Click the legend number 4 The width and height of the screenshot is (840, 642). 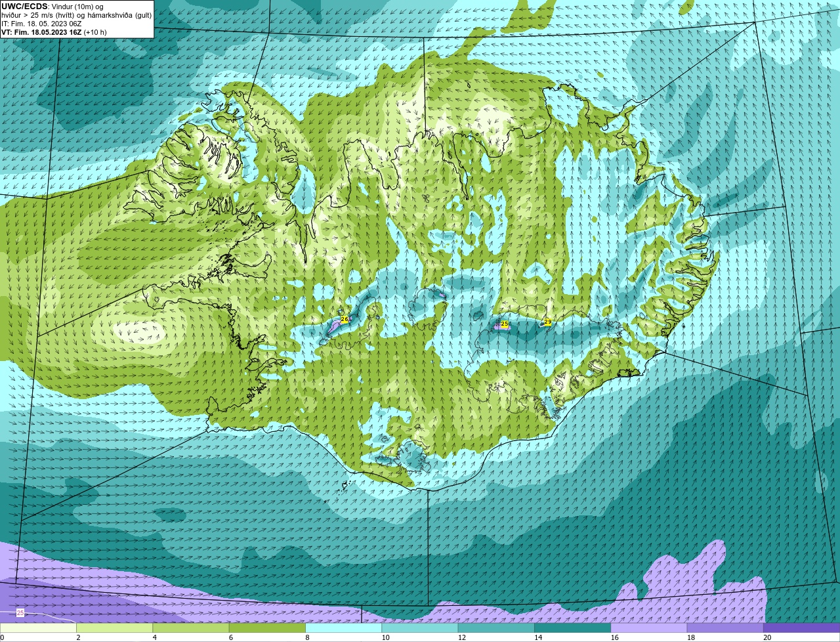click(155, 637)
